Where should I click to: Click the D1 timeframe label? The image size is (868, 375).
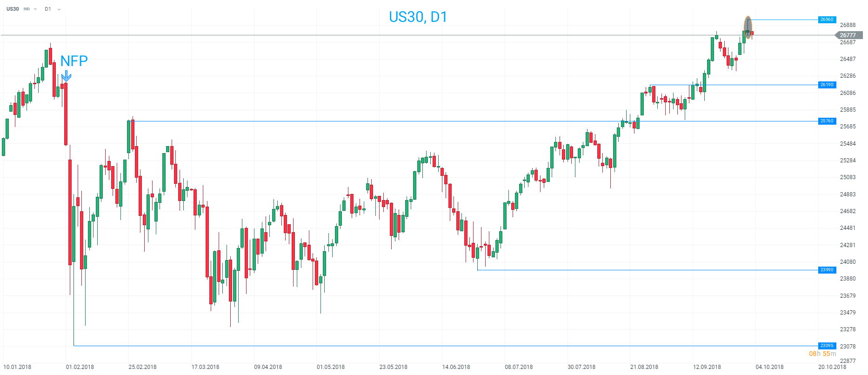[48, 9]
